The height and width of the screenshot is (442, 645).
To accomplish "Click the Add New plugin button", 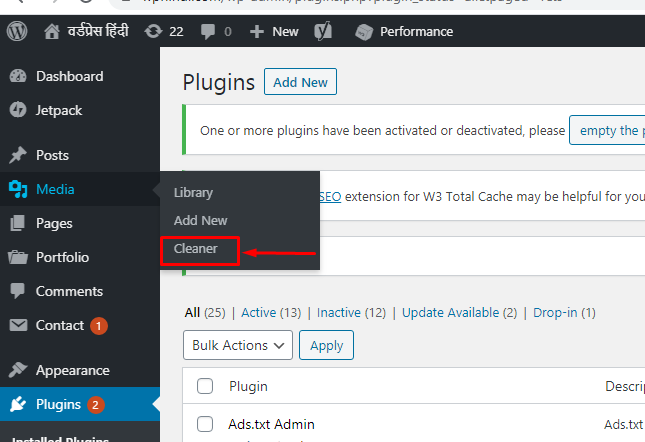I will click(300, 82).
